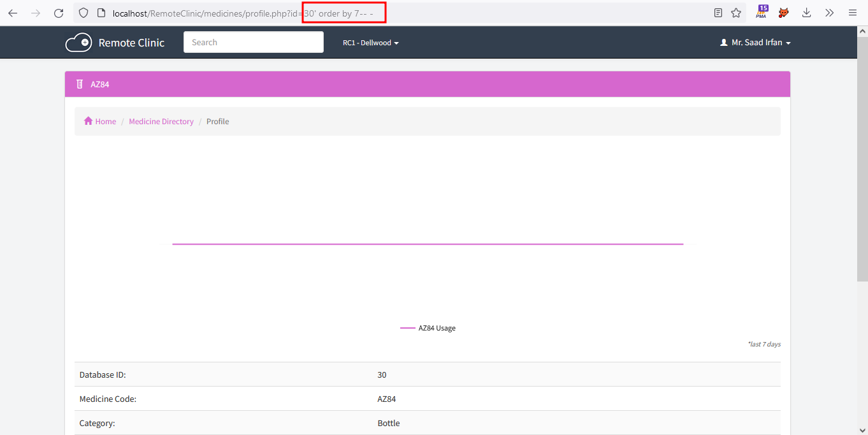This screenshot has width=868, height=435.
Task: Toggle AZ84 Usage legend entry
Action: pos(428,328)
